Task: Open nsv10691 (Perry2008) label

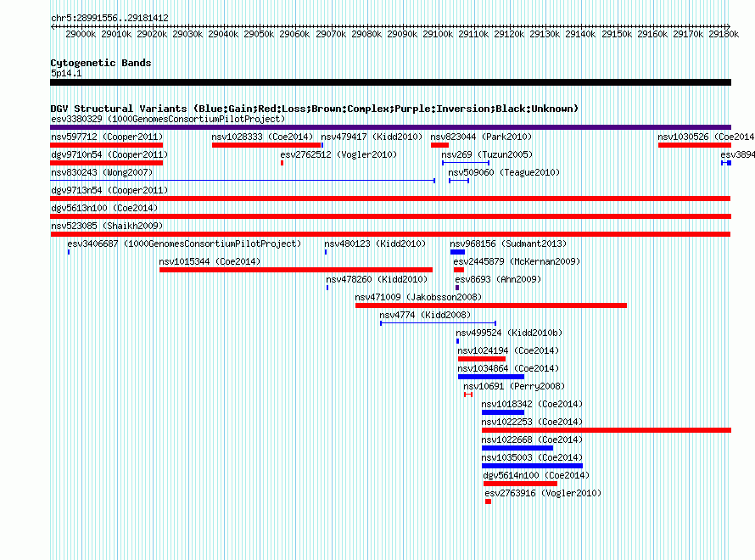Action: click(x=514, y=386)
